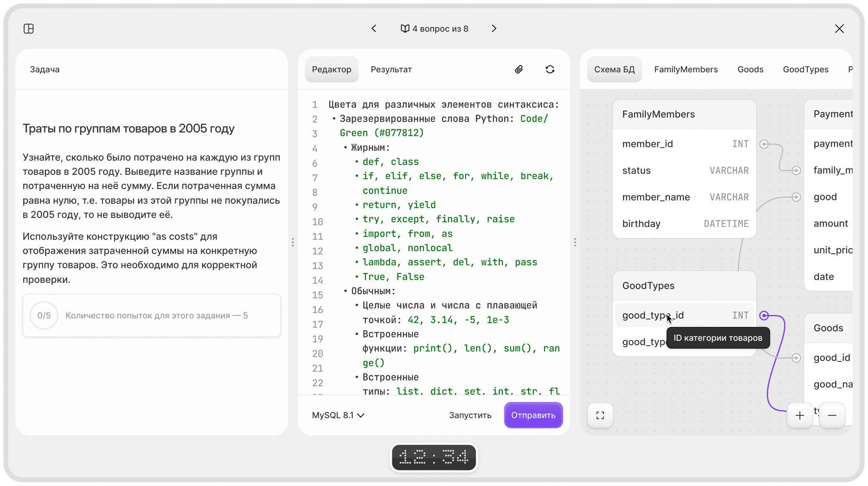Click the good_id connector node in Goods
The height and width of the screenshot is (486, 868).
796,358
